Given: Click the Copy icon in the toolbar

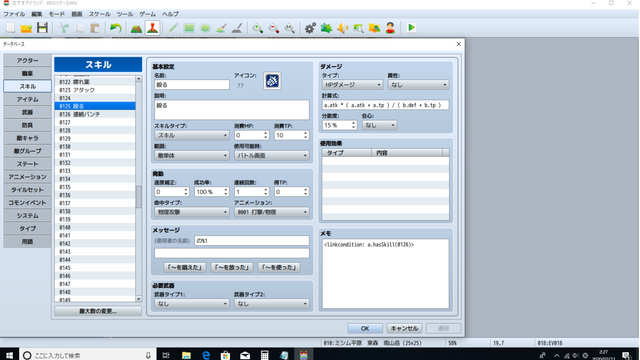Looking at the screenshot, I should point(79,28).
